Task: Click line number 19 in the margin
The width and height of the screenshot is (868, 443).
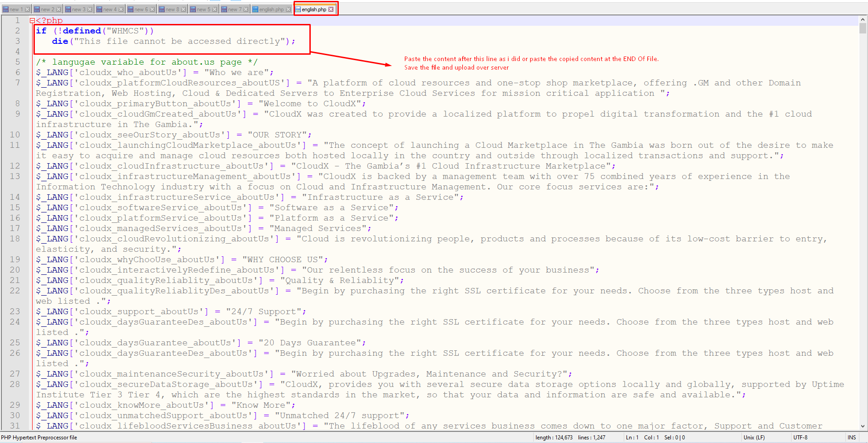Action: [15, 259]
